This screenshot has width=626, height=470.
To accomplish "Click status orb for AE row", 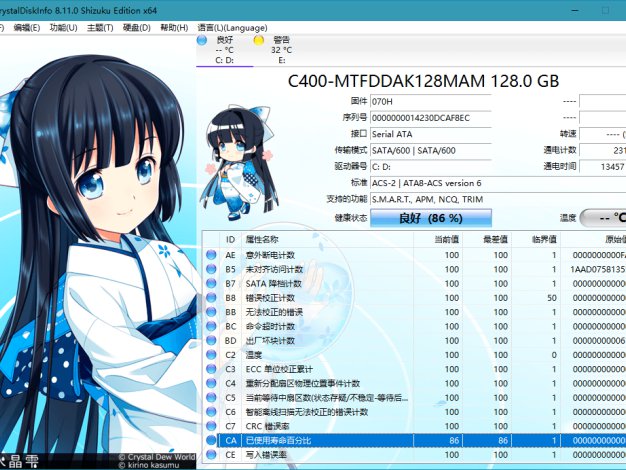I will coord(211,255).
